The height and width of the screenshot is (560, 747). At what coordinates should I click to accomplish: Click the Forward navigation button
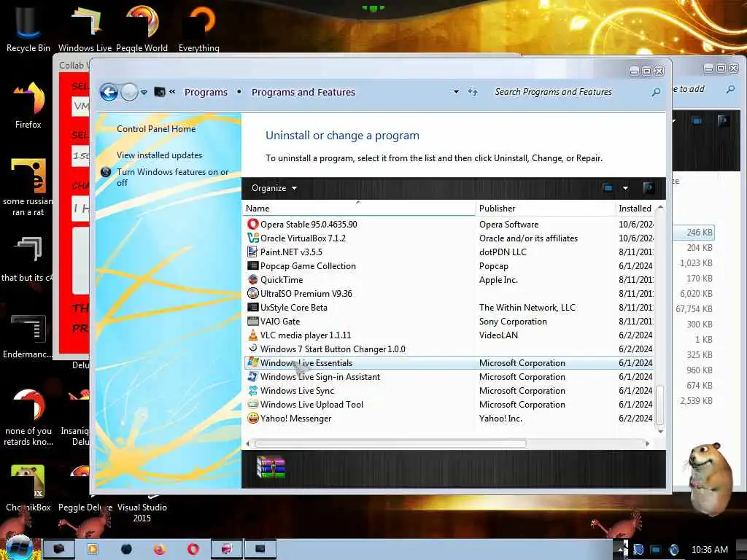(x=129, y=92)
